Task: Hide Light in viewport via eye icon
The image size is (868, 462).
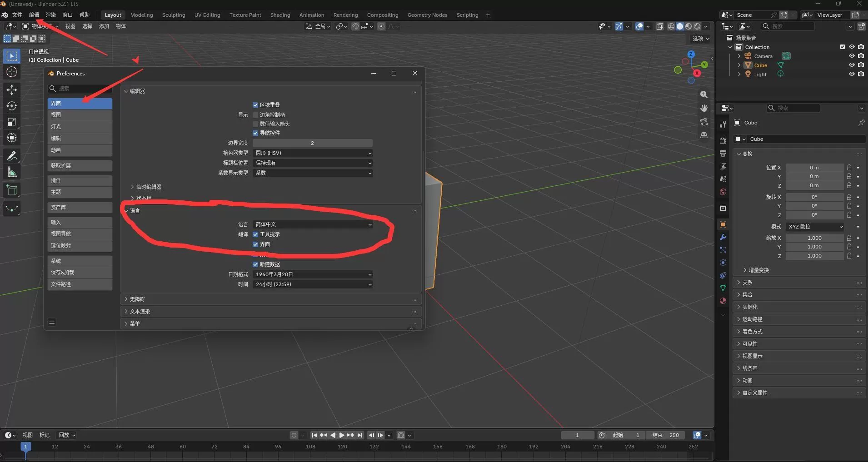Action: point(852,74)
